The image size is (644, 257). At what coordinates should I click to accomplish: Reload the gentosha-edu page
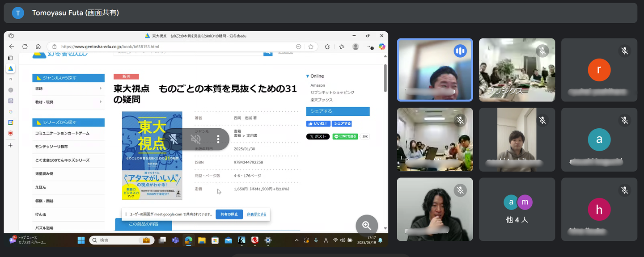(25, 46)
